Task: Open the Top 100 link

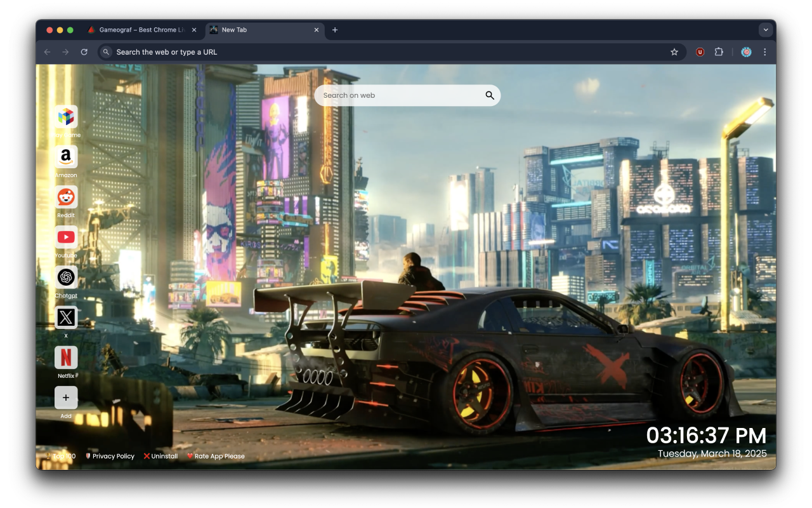Action: (61, 456)
